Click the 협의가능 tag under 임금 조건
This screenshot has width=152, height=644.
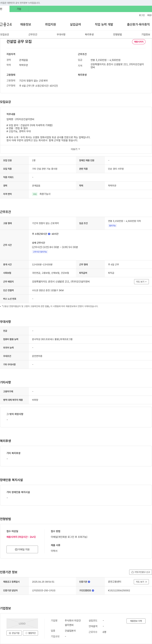112,226
